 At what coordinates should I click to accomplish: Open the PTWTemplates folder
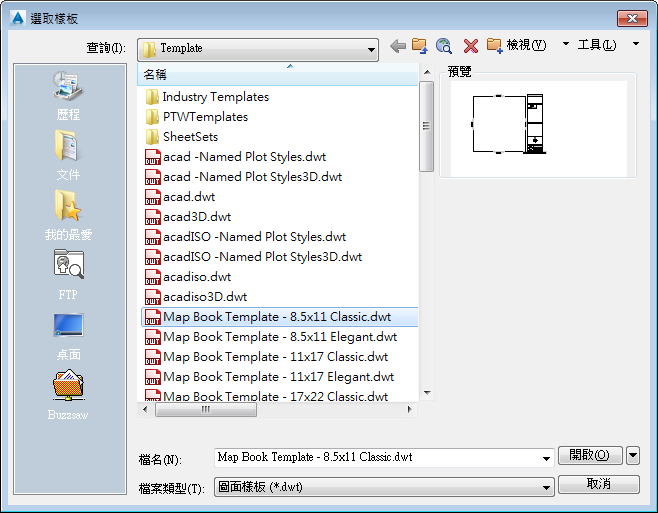tap(197, 117)
